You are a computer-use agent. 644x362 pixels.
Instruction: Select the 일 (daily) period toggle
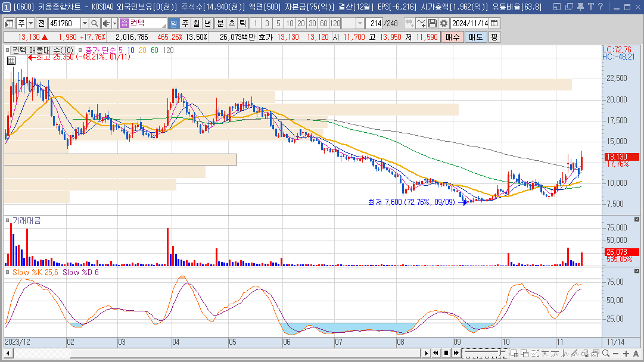[174, 23]
